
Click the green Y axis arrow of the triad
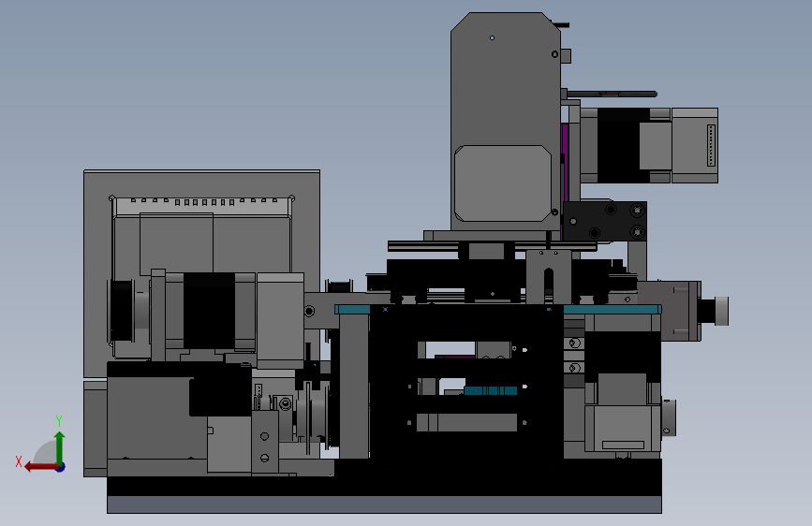[60, 447]
